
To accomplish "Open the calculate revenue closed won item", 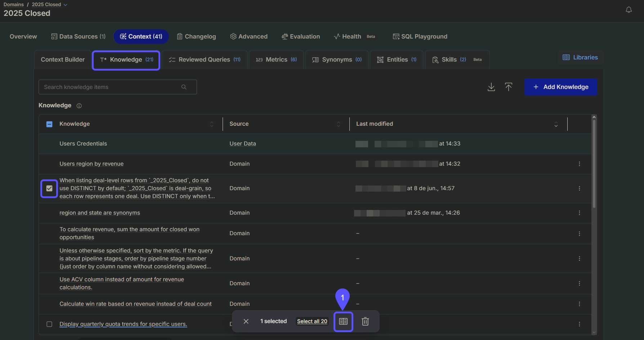I will (129, 233).
